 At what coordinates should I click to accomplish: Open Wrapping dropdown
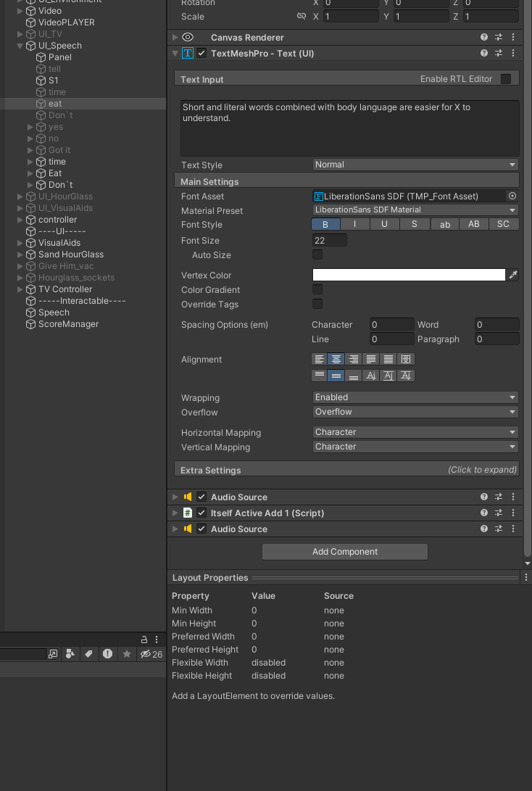pyautogui.click(x=415, y=397)
